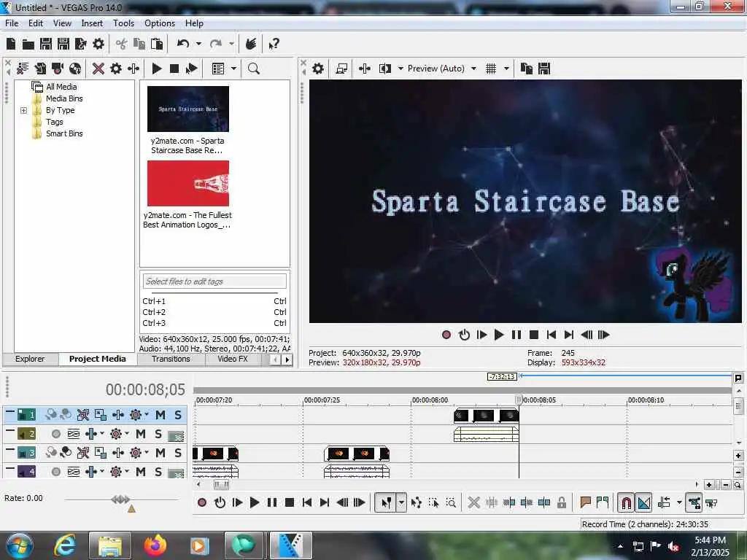Paste from clipboard in main toolbar
The height and width of the screenshot is (560, 747).
click(157, 44)
